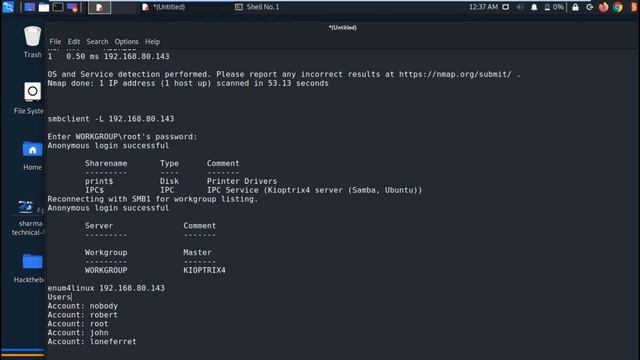
Task: Place cursor at the 'Users' line
Action: pos(59,297)
